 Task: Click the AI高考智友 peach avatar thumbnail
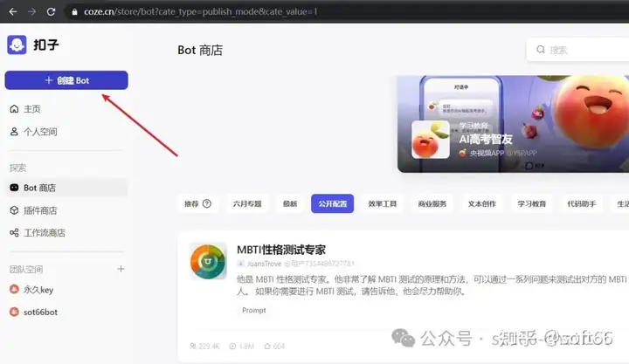pos(431,140)
